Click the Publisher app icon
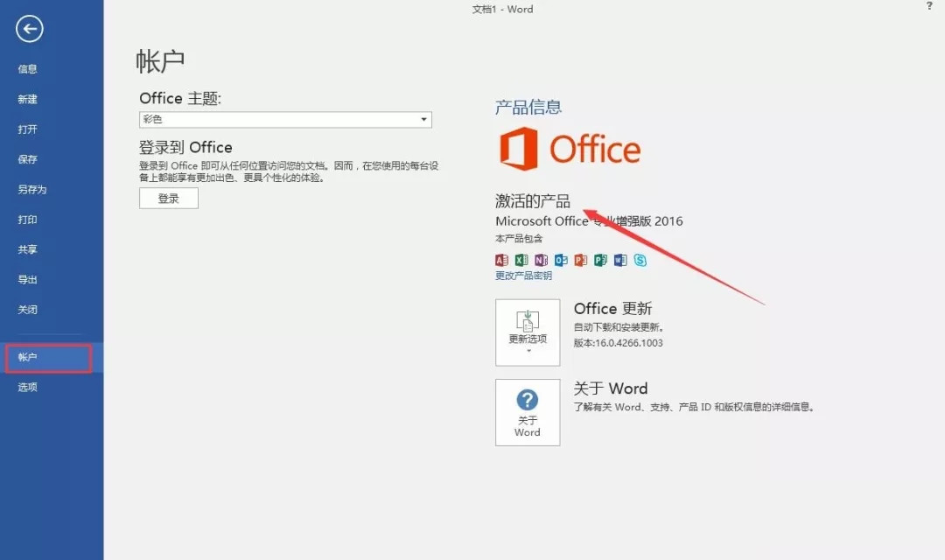Image resolution: width=945 pixels, height=560 pixels. 601,260
